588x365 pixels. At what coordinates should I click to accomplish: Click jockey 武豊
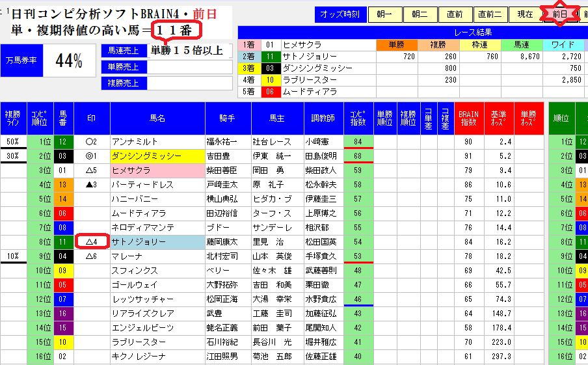[228, 314]
